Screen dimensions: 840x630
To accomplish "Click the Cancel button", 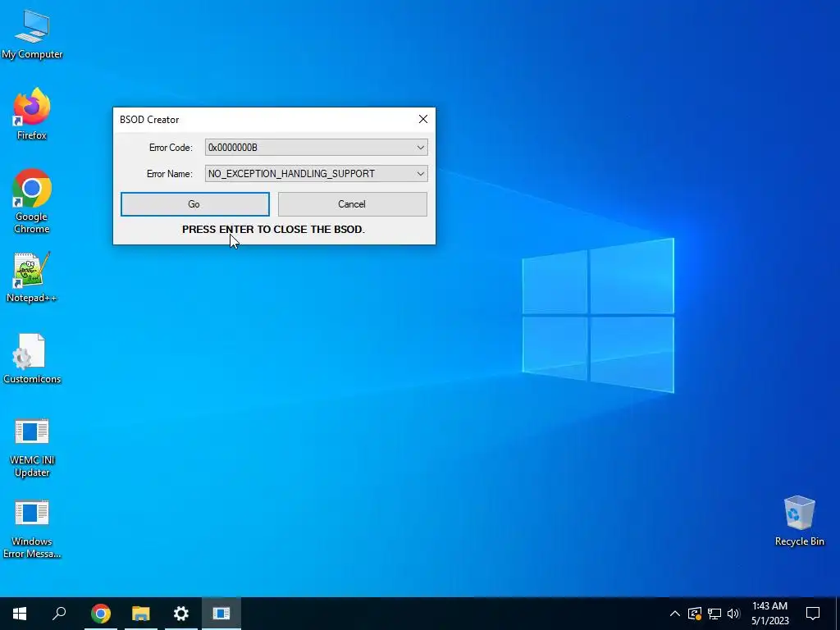I will tap(353, 204).
